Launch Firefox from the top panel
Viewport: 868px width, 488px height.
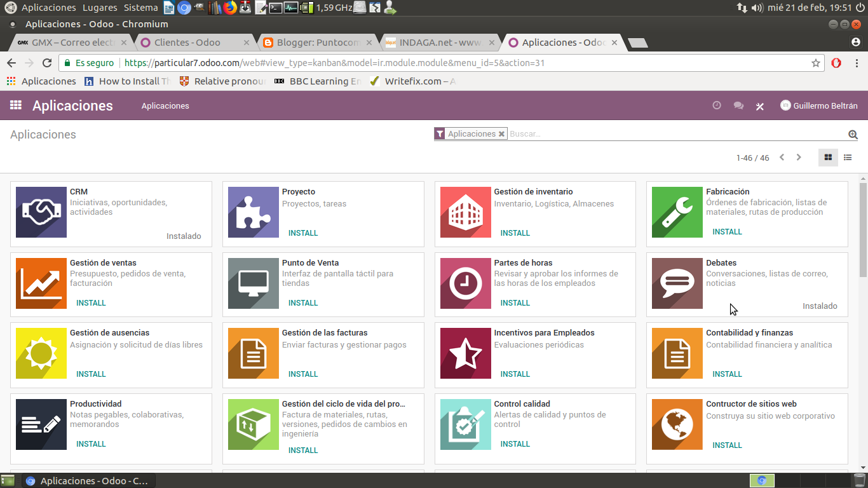coord(230,8)
